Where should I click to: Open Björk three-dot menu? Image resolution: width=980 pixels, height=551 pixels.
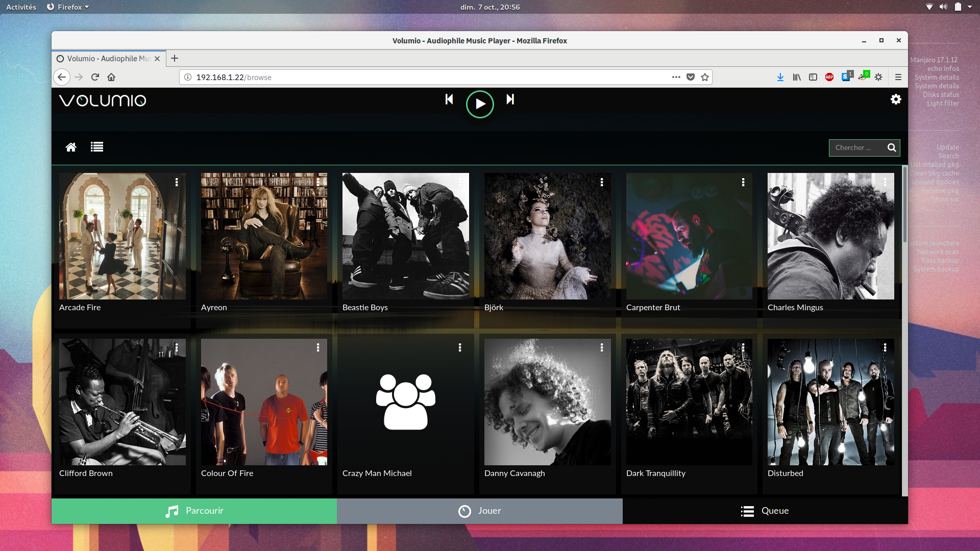[x=602, y=182]
